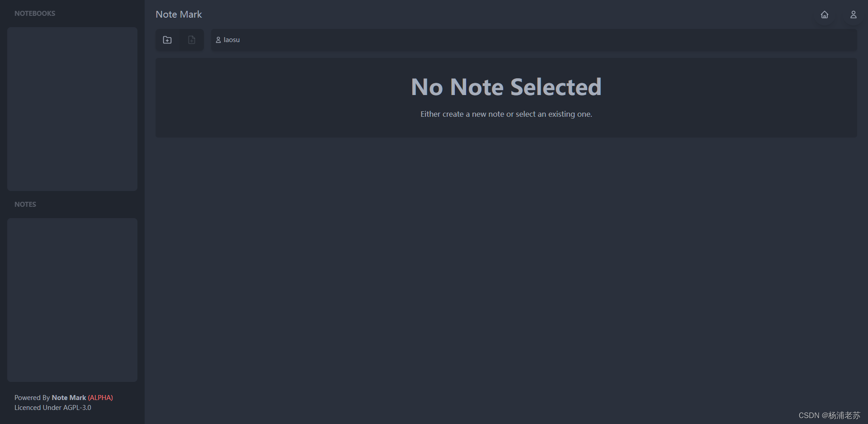This screenshot has height=424, width=868.
Task: Click the person icon at top right corner
Action: (854, 14)
